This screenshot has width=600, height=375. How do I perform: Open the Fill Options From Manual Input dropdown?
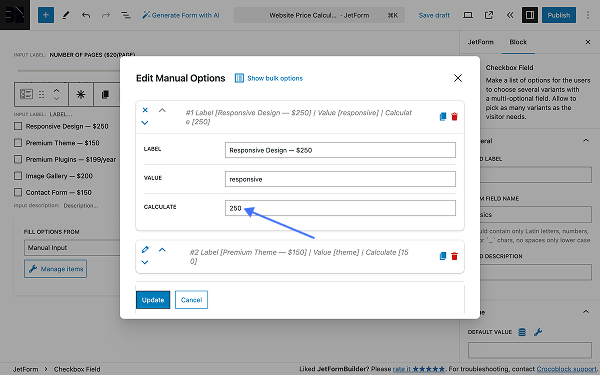[x=73, y=248]
